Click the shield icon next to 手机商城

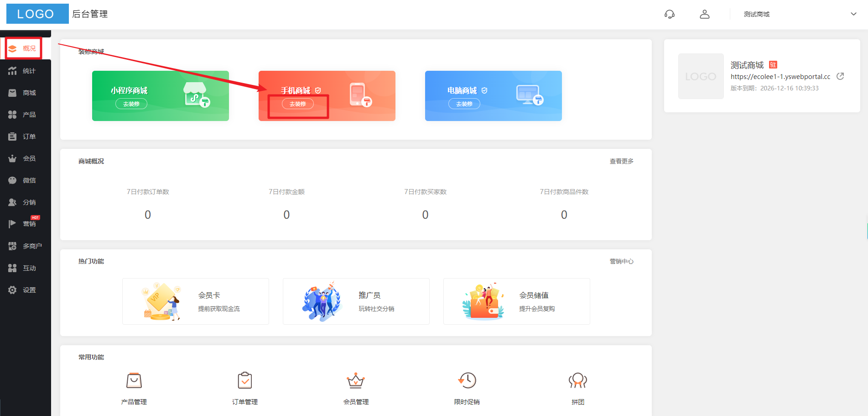pos(318,90)
